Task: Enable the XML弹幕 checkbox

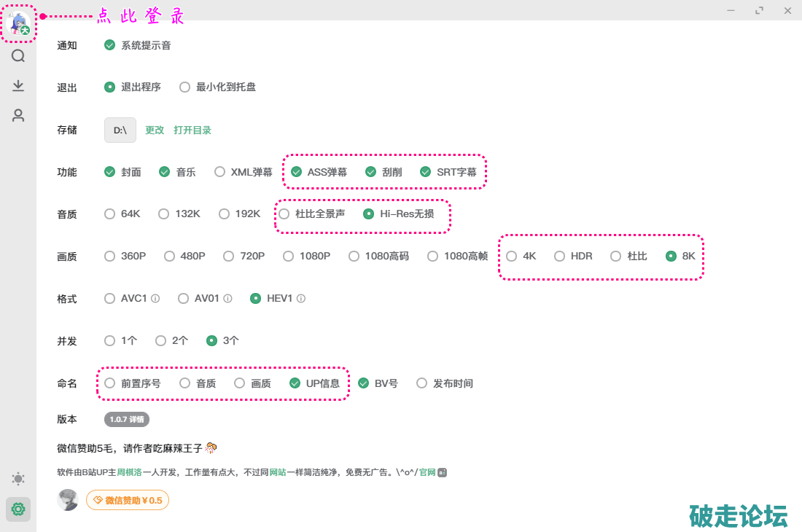Action: pos(219,173)
